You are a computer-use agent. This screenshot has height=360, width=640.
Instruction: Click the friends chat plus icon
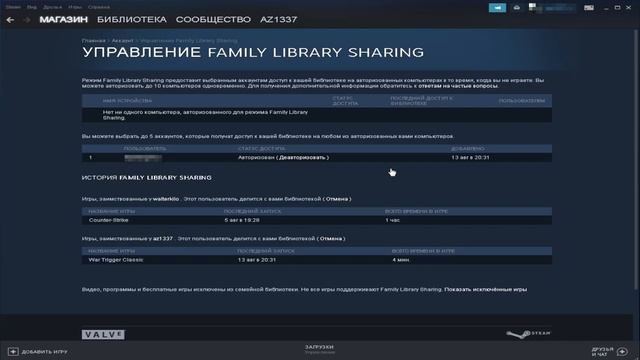pos(622,351)
